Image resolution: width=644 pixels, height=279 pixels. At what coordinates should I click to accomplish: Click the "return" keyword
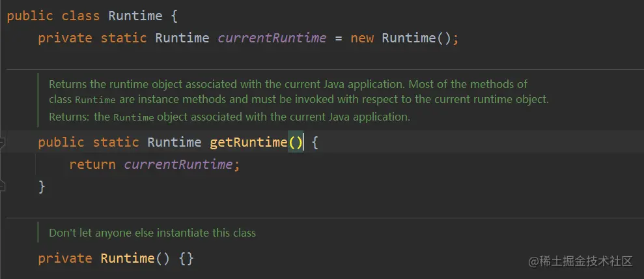(x=92, y=164)
